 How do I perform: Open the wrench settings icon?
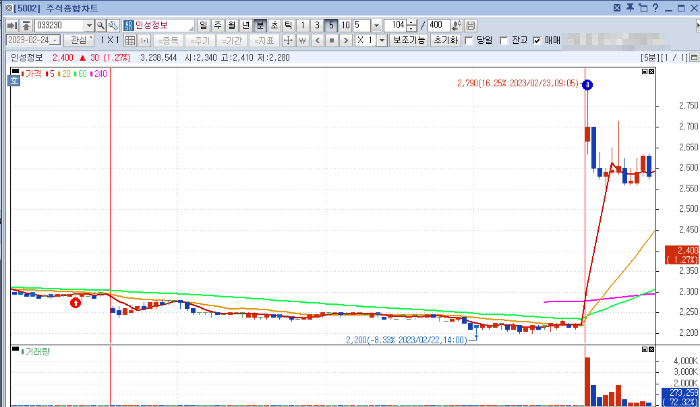tap(113, 25)
